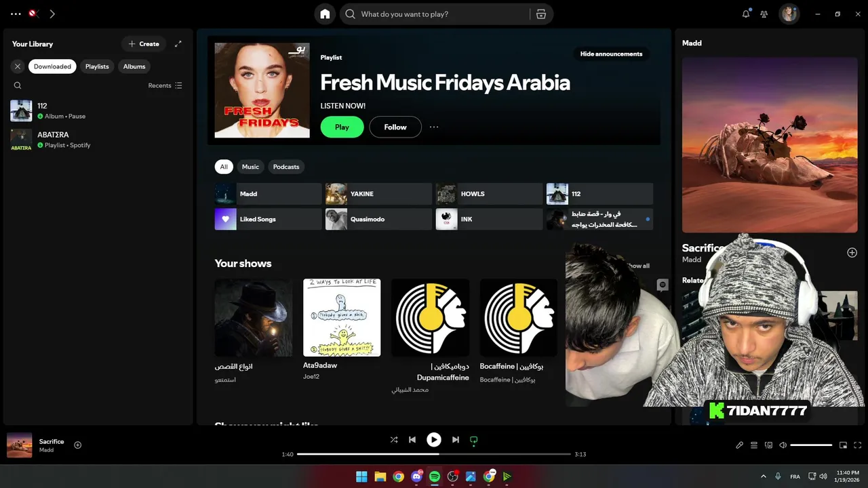Viewport: 868px width, 488px height.
Task: Mute the volume
Action: 783,445
